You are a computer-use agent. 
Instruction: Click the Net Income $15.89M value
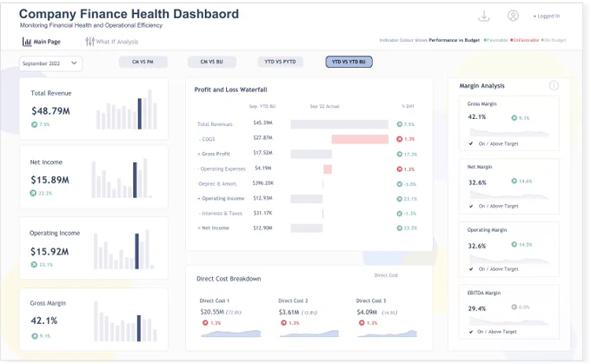click(50, 180)
